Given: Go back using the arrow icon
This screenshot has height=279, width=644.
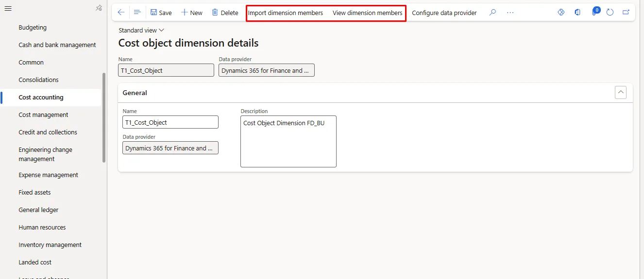Looking at the screenshot, I should coord(121,13).
